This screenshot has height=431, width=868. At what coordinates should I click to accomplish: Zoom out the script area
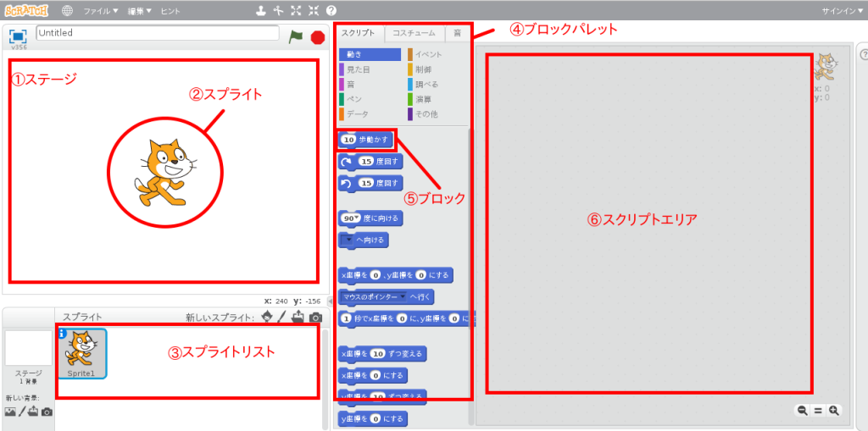801,411
